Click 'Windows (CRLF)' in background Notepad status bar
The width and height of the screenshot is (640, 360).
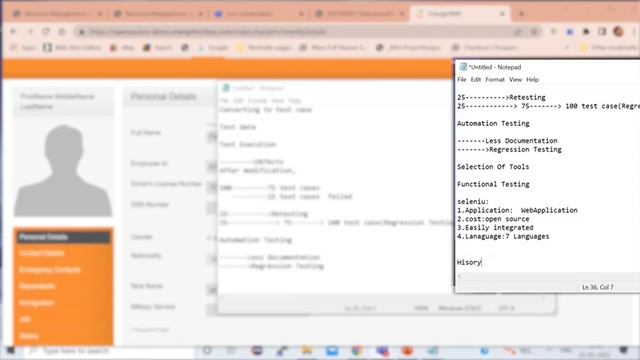(x=460, y=308)
